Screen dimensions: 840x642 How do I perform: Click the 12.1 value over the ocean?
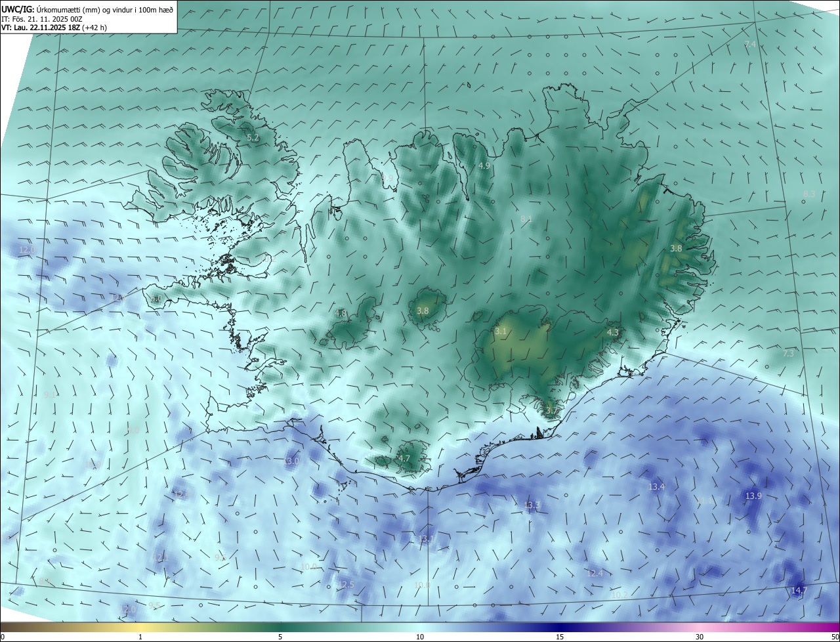160,558
